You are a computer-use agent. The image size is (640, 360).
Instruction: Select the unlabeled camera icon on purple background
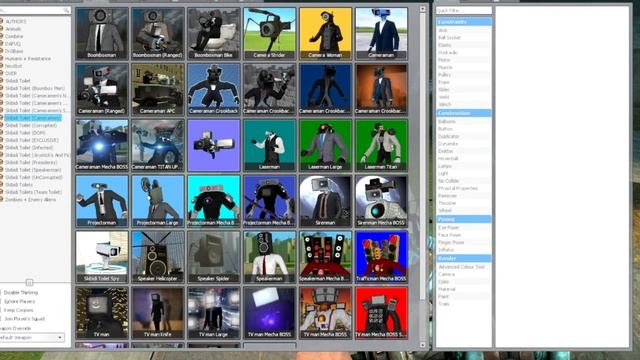coord(213,145)
